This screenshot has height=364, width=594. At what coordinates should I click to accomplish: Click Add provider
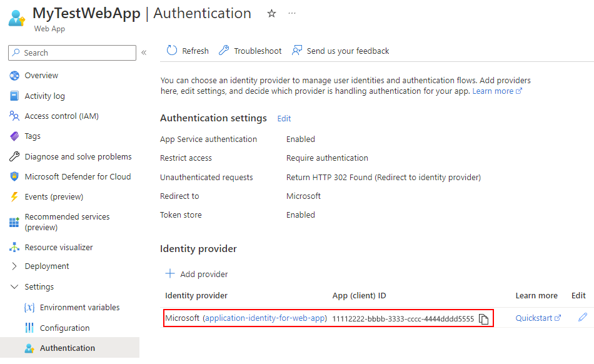coord(196,273)
